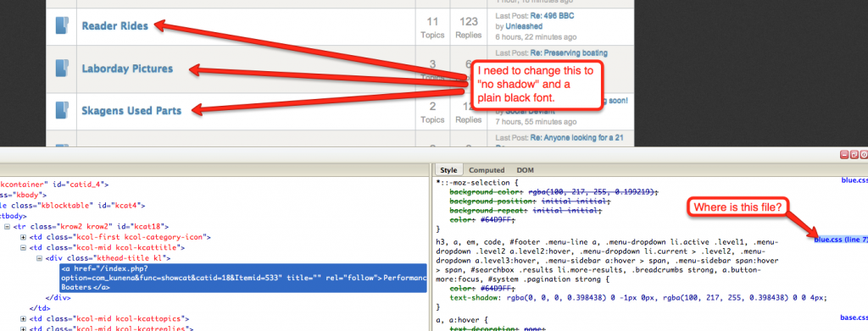868x331 pixels.
Task: Expand the td kcol-first kcol-category-icon node
Action: pos(23,237)
